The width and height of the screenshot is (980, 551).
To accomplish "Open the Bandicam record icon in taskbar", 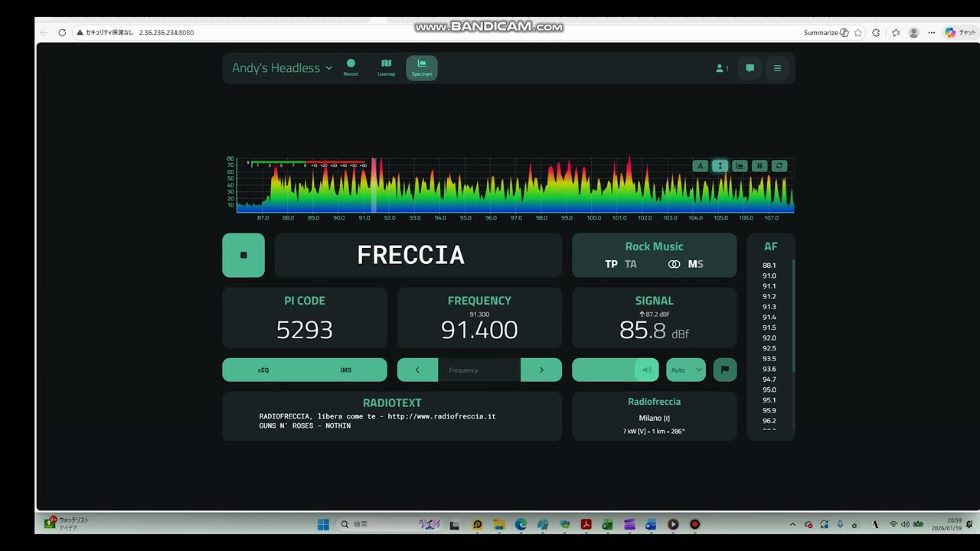I will 694,524.
